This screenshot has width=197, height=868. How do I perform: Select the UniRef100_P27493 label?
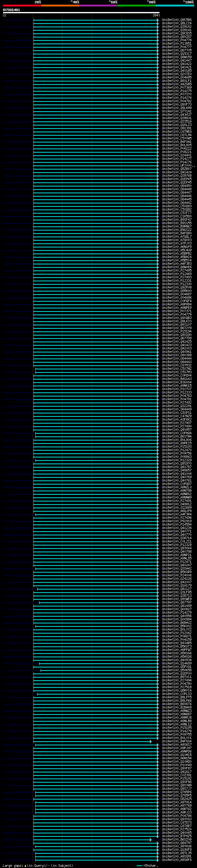click(177, 277)
